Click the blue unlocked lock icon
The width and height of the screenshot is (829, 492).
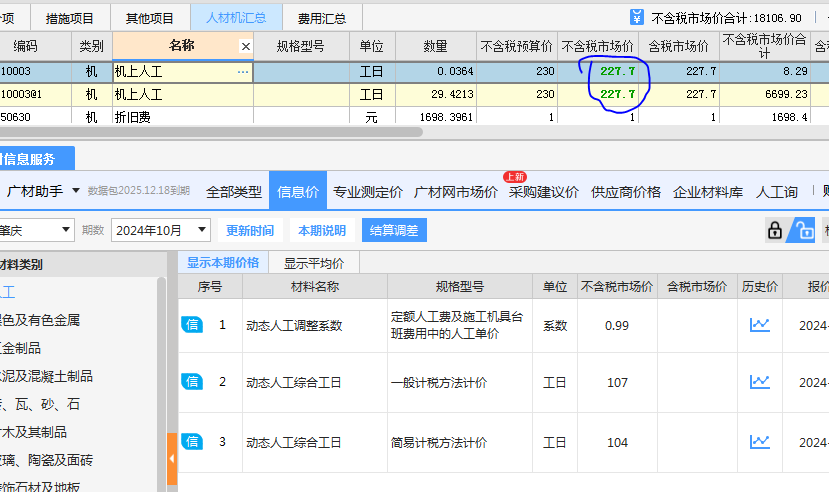click(x=804, y=230)
